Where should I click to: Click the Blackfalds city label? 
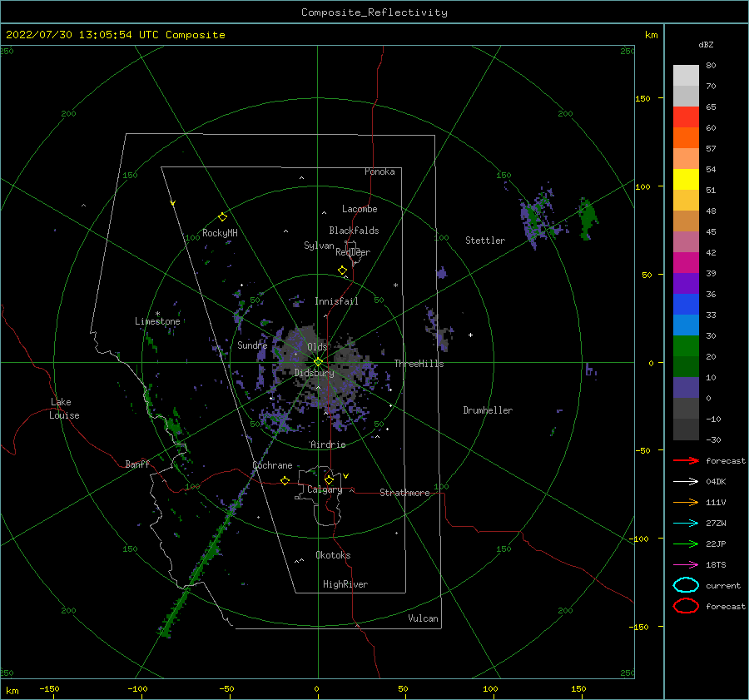[354, 231]
